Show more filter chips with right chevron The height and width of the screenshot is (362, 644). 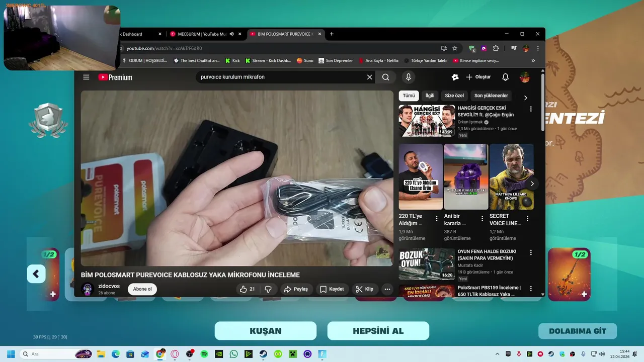pyautogui.click(x=526, y=98)
